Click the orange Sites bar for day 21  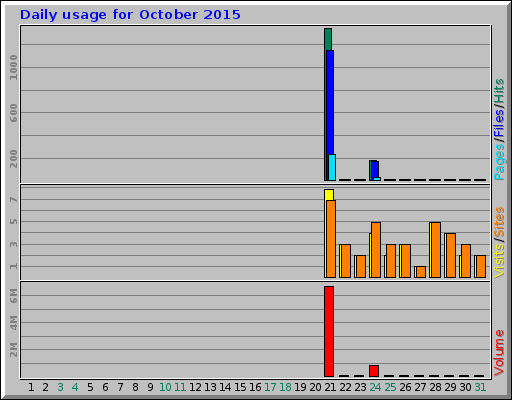[331, 239]
